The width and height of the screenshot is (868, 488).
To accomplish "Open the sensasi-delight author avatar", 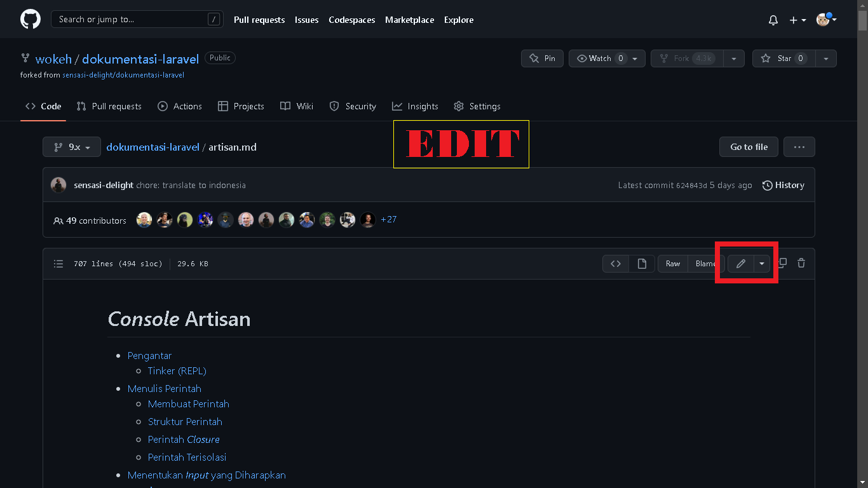I will click(58, 185).
